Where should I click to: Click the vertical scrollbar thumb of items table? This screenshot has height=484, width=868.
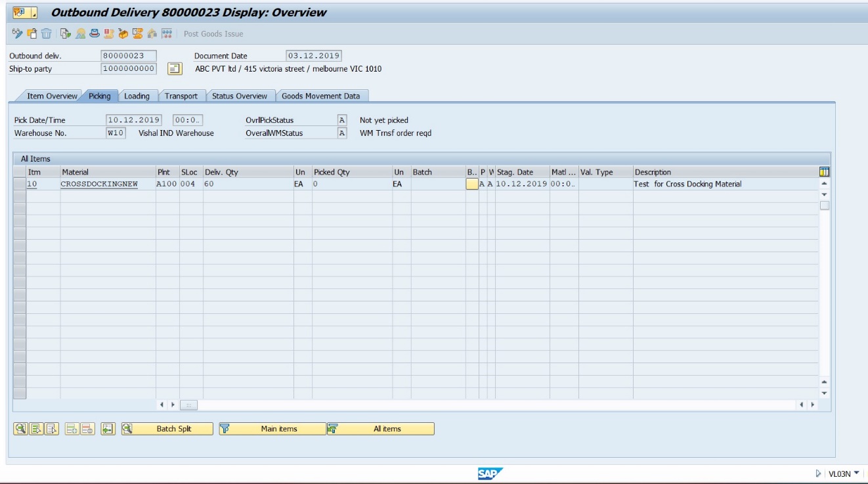point(825,205)
